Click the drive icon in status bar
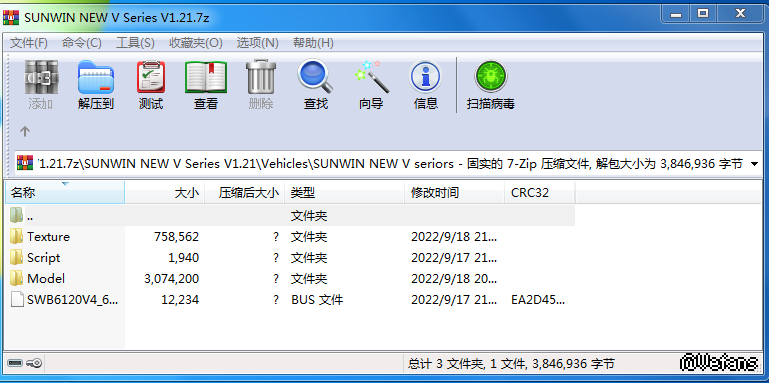The image size is (769, 383). tap(15, 363)
